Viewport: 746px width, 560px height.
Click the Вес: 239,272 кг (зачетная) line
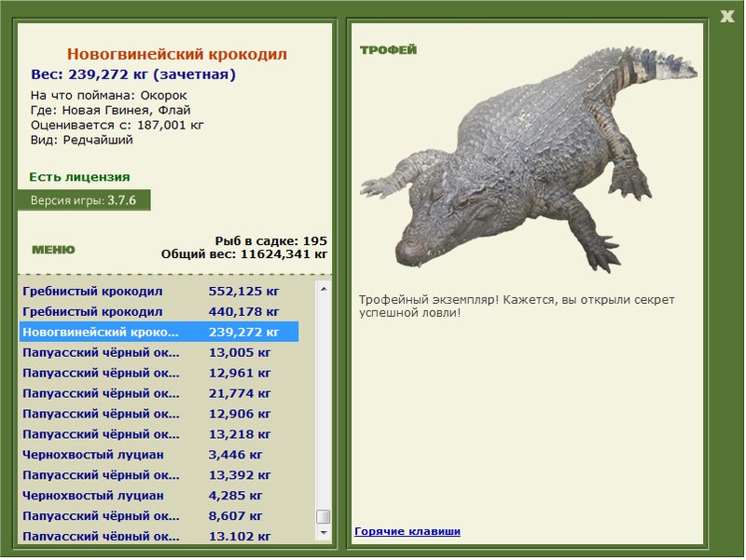[133, 75]
